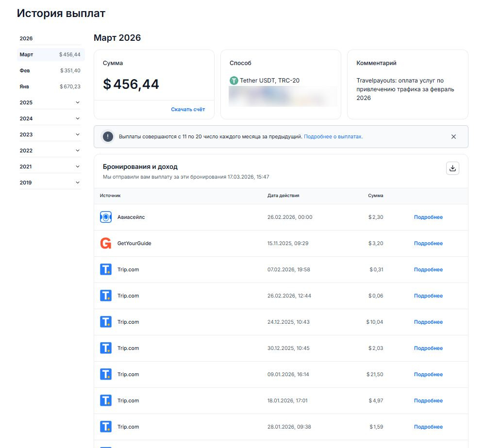Click the GetYourGuide logo icon
Screen dimensions: 484x448
(106, 244)
